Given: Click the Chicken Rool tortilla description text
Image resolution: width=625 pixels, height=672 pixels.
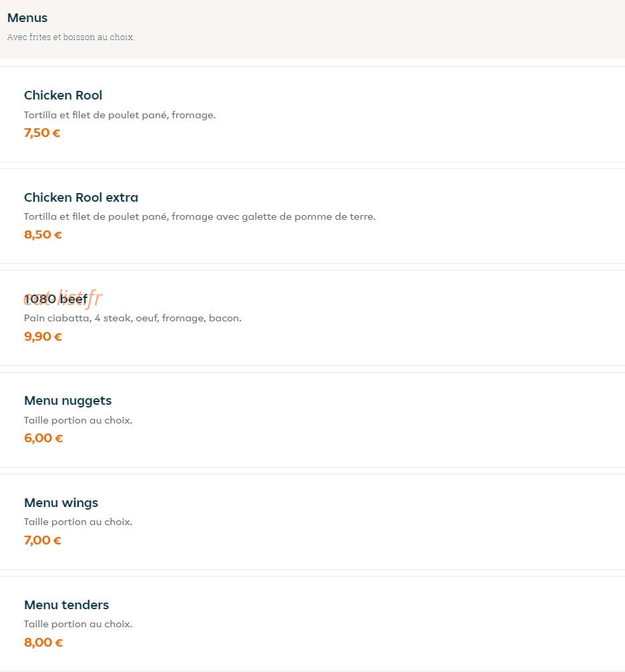Looking at the screenshot, I should click(x=120, y=115).
